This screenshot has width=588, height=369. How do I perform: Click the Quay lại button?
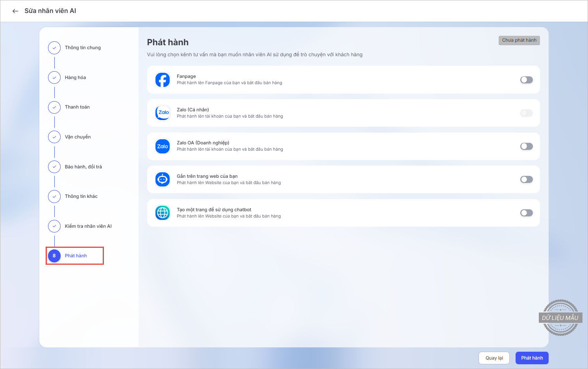(494, 358)
